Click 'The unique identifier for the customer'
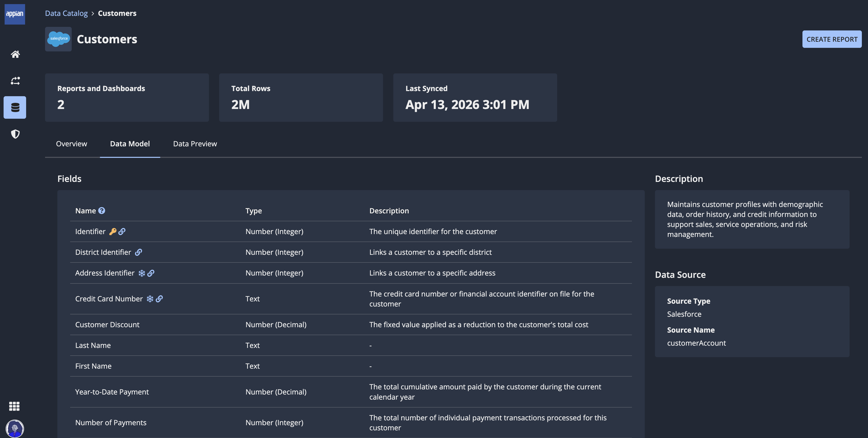 [x=433, y=231]
